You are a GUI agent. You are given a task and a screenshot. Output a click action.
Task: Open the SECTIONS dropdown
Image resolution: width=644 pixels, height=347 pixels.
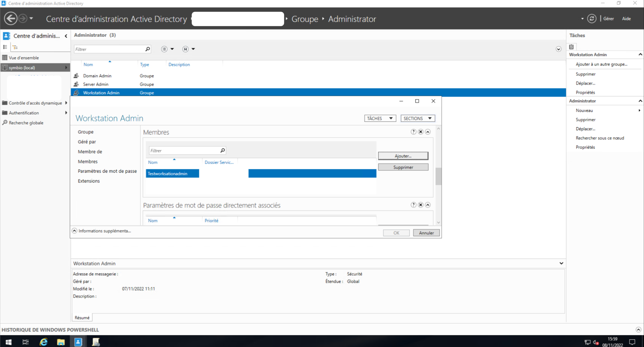click(418, 118)
